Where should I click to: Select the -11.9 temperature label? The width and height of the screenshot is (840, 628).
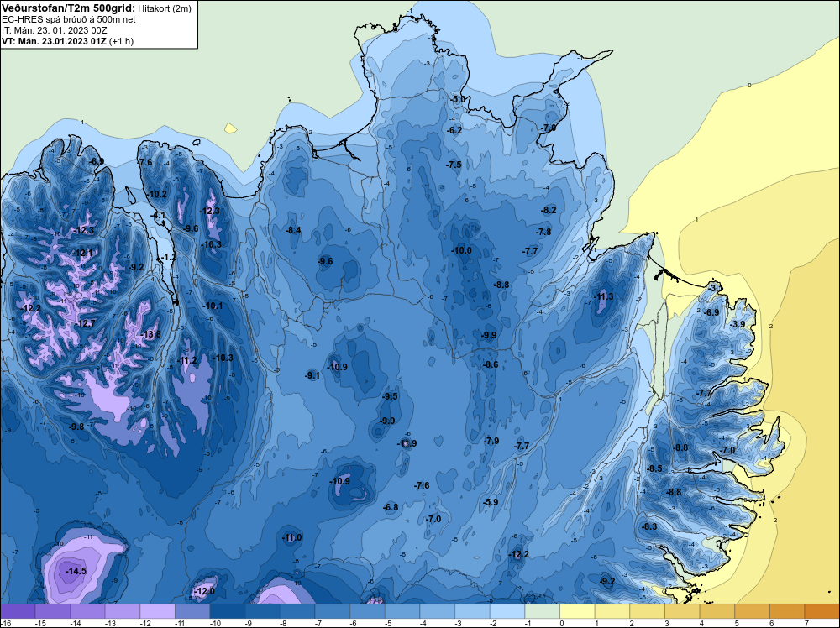point(407,443)
